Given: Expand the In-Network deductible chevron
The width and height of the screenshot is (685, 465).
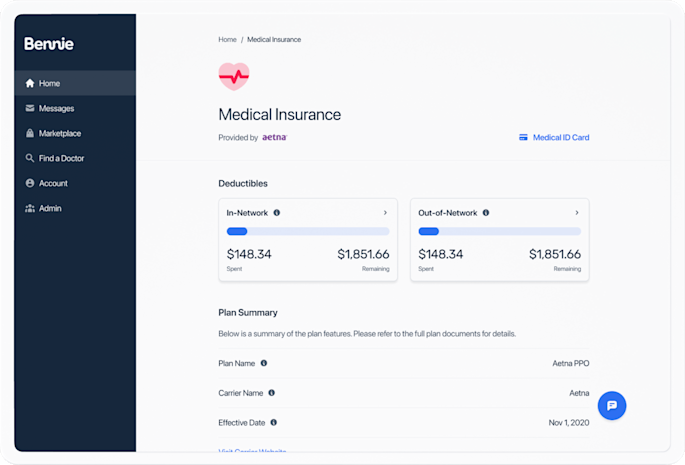Looking at the screenshot, I should point(385,213).
